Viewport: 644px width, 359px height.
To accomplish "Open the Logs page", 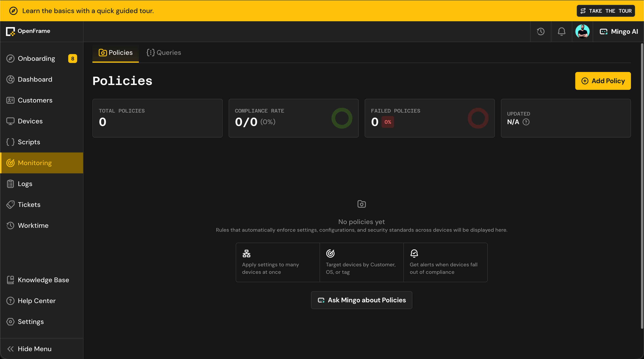I will click(41, 184).
